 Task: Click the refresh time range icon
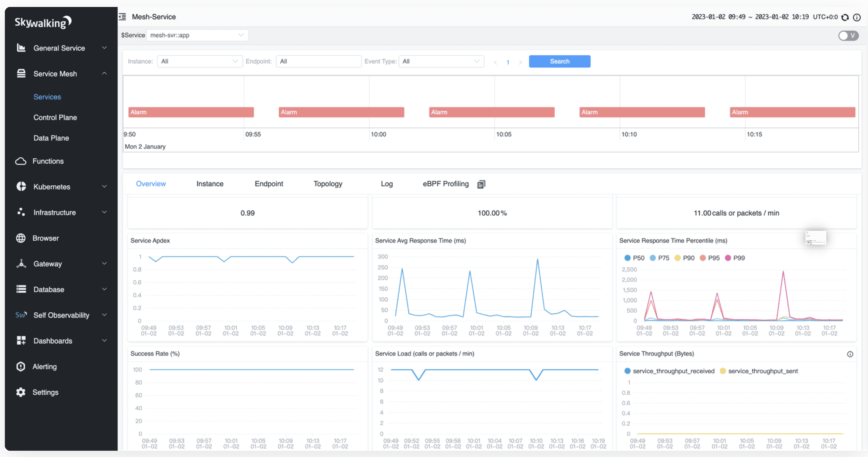[x=845, y=17]
